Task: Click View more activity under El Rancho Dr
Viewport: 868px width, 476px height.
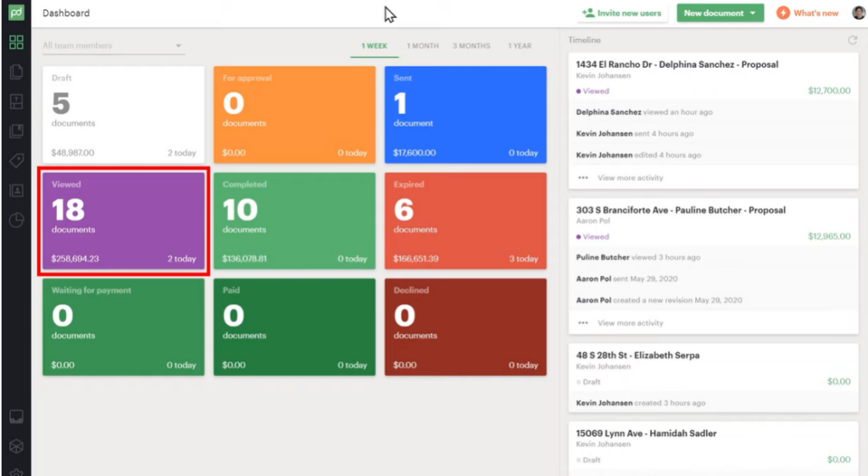Action: [630, 178]
